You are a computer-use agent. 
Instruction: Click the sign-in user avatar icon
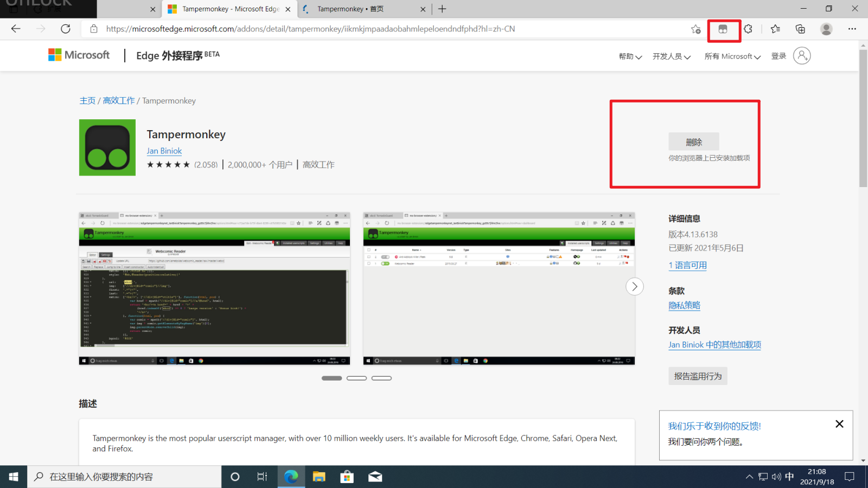point(802,55)
